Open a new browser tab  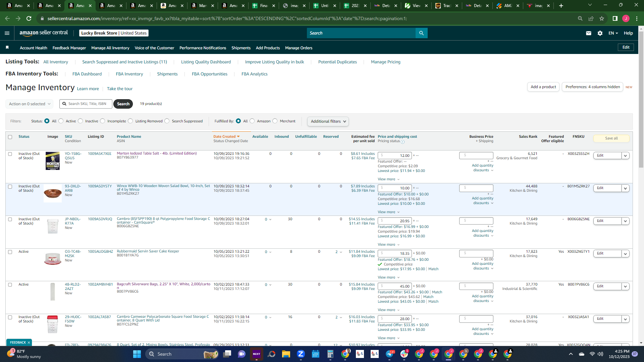pos(561,6)
